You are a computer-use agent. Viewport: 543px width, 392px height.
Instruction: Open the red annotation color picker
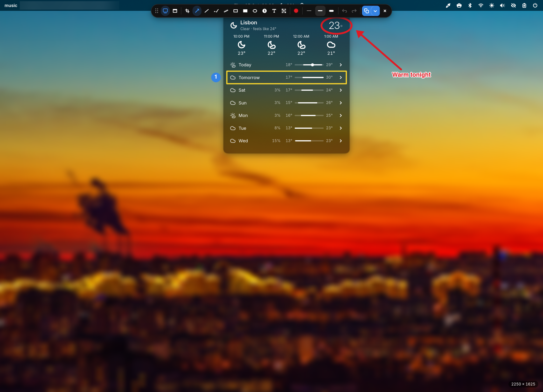[x=296, y=11]
